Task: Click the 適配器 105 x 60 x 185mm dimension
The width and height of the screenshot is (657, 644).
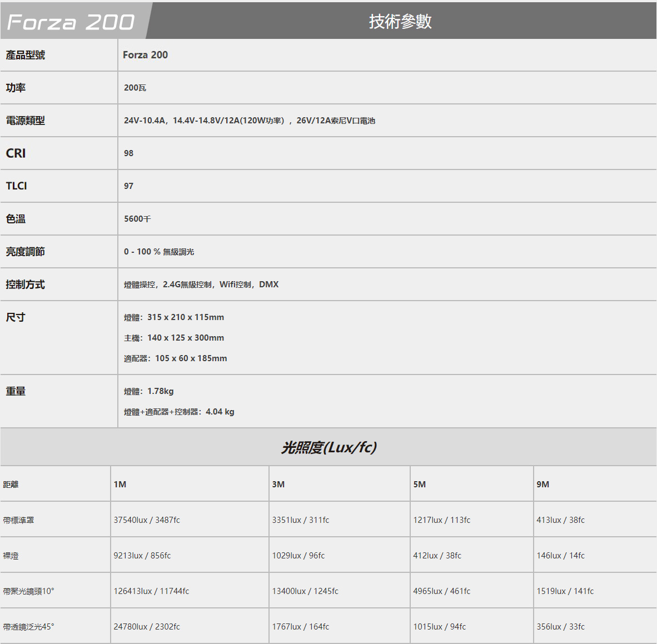Action: (175, 358)
